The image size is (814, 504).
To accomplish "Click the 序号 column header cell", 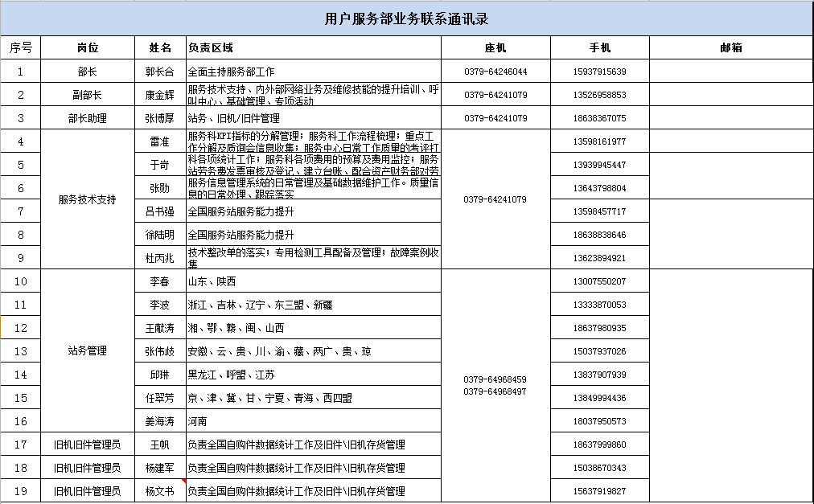I will (20, 47).
